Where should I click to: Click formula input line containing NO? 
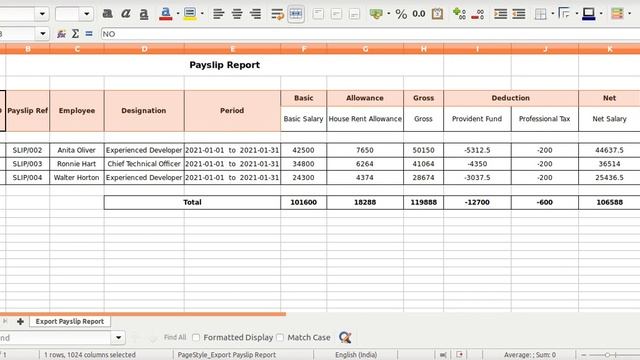[x=370, y=34]
